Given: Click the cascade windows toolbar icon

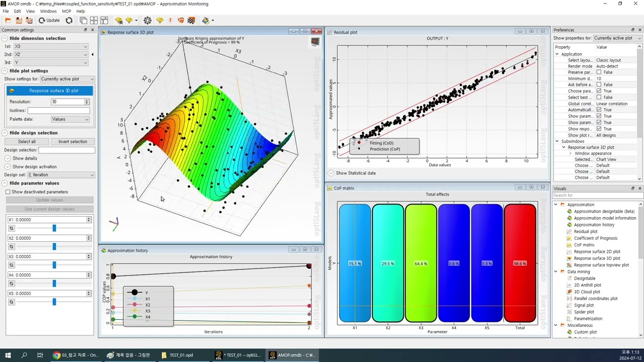Looking at the screenshot, I should coord(84,21).
